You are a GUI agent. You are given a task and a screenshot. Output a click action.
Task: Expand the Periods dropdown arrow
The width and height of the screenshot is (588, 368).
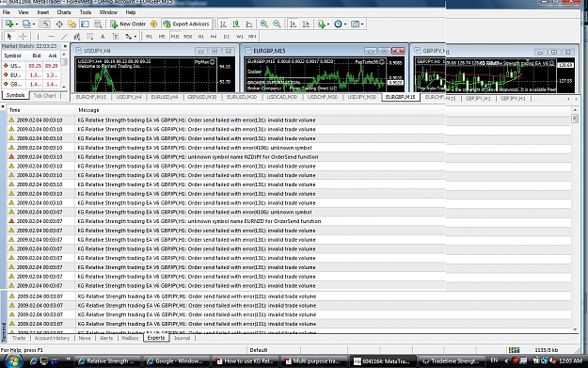tap(345, 24)
